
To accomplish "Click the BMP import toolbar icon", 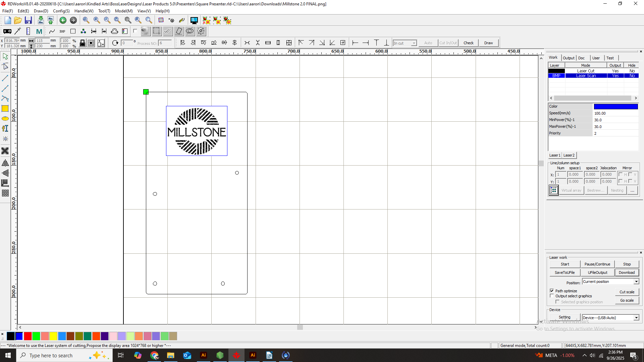I will tap(62, 32).
